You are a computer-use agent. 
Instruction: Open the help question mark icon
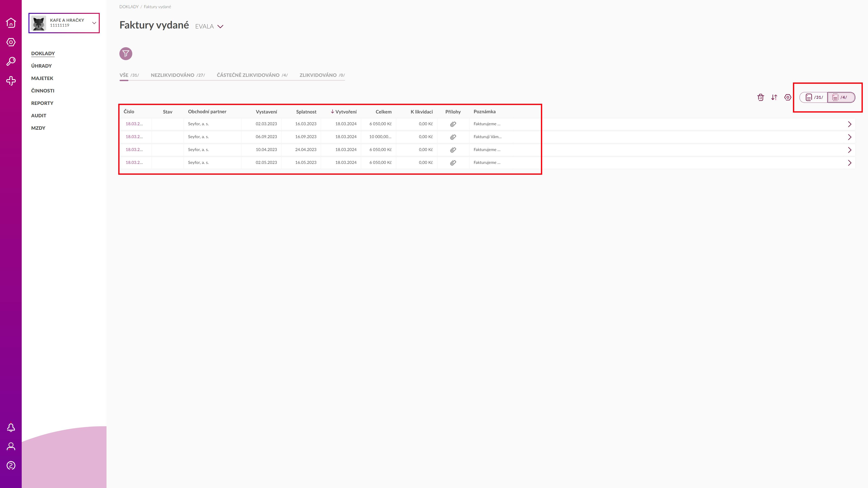(11, 466)
